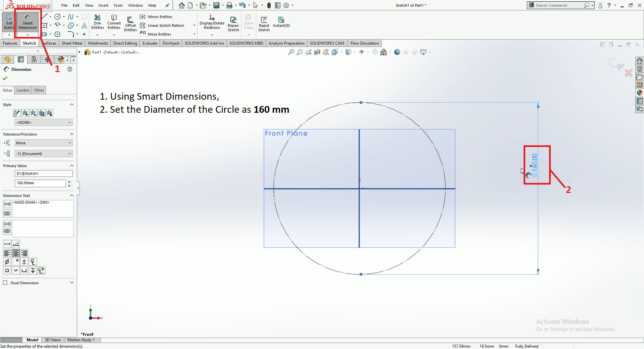
Task: Increase the primary value with the up spinner
Action: click(69, 182)
